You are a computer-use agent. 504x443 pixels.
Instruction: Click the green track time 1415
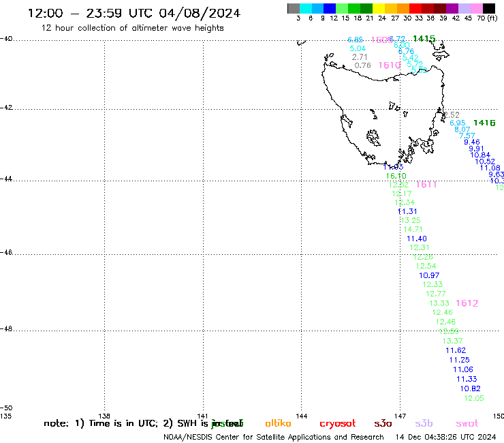(424, 39)
